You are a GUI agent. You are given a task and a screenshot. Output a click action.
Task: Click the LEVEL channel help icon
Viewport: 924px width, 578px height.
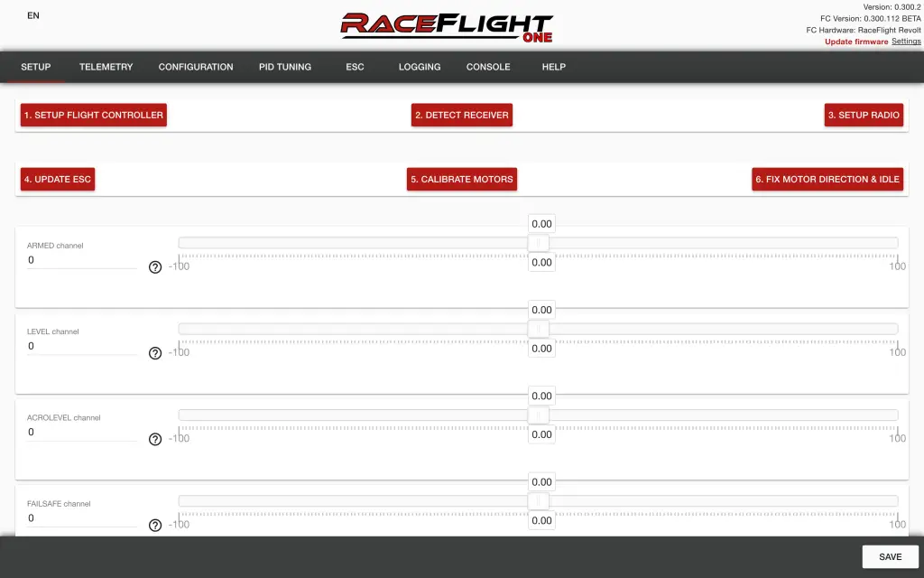point(154,352)
